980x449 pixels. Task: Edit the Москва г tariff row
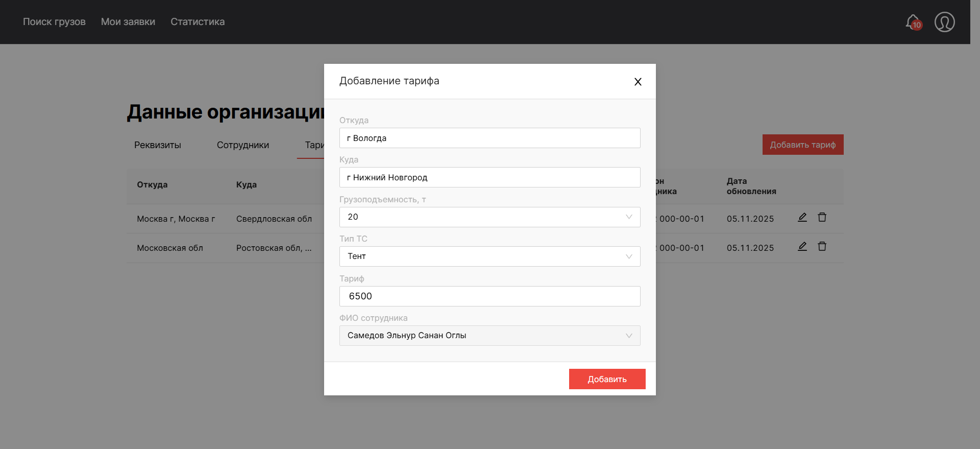click(x=802, y=218)
